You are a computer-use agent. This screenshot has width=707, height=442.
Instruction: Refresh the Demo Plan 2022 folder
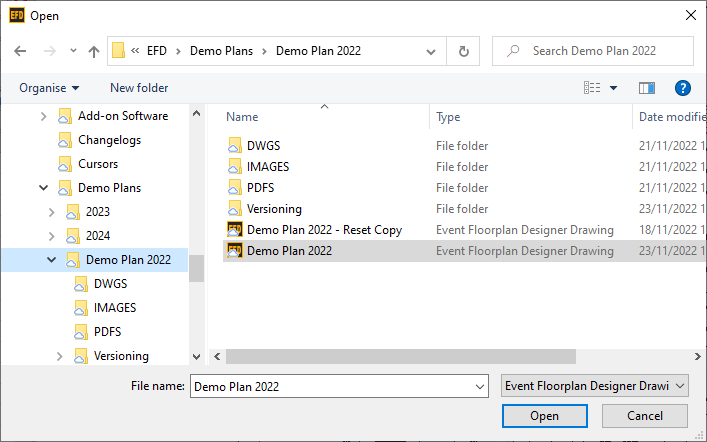pos(463,51)
